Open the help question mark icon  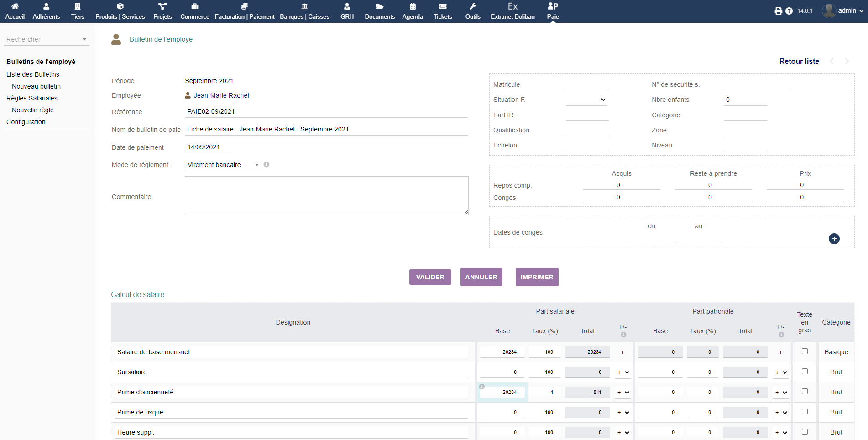789,11
